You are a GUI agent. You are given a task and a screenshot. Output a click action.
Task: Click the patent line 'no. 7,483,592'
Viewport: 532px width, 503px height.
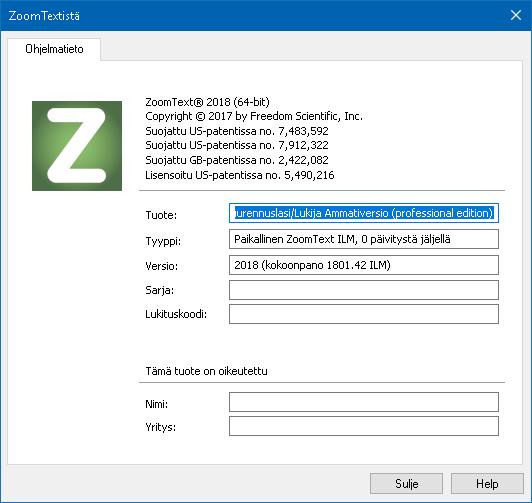(237, 131)
